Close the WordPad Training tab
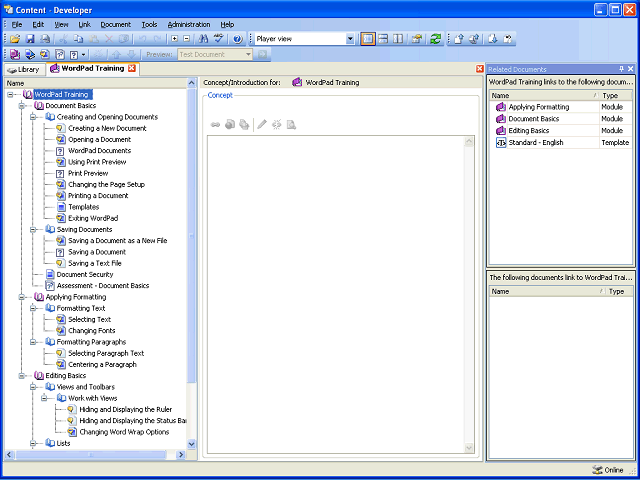The image size is (640, 480). click(131, 69)
